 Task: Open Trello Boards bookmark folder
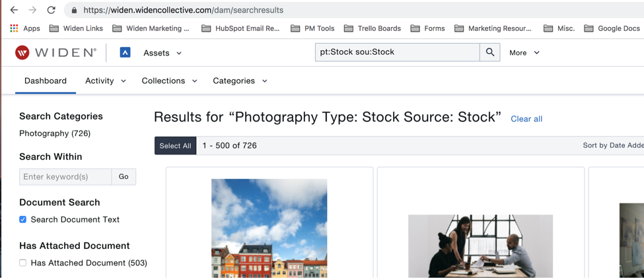[372, 28]
